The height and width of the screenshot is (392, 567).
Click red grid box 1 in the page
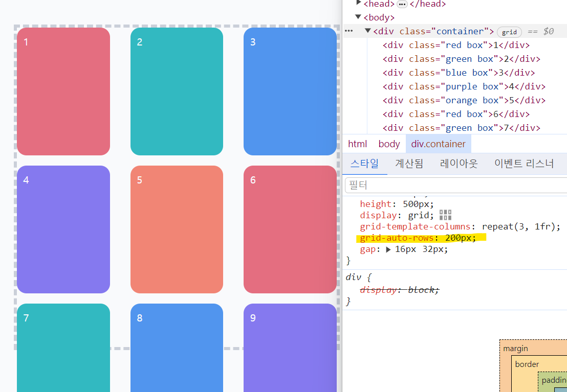point(63,91)
